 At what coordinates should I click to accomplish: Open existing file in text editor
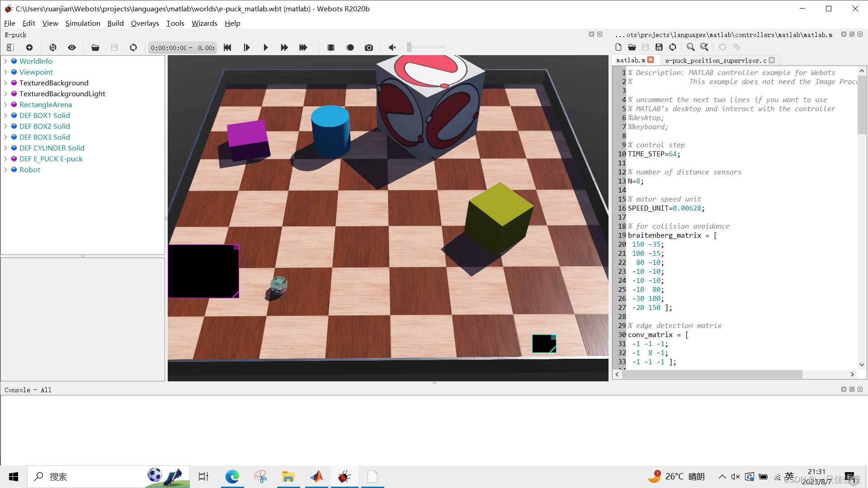[x=632, y=47]
